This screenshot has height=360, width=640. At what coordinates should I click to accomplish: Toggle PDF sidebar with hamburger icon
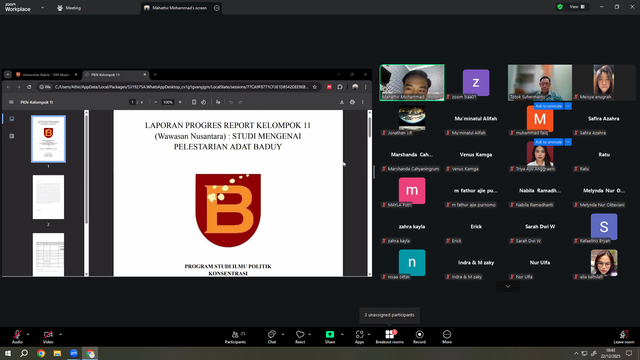pos(11,102)
